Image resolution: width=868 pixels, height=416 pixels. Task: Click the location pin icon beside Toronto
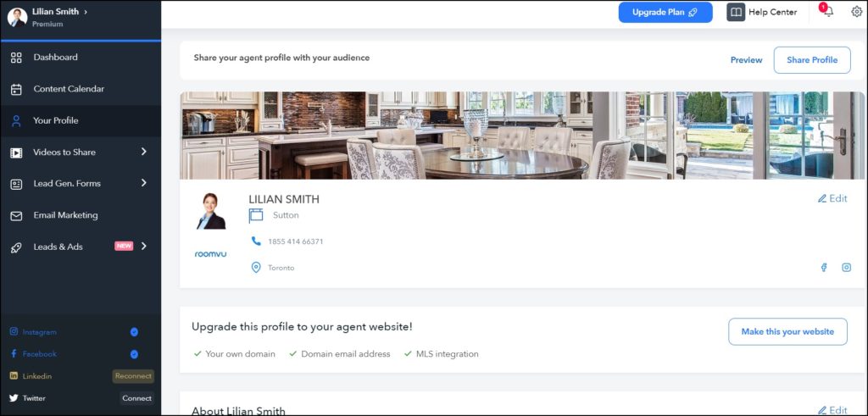256,268
